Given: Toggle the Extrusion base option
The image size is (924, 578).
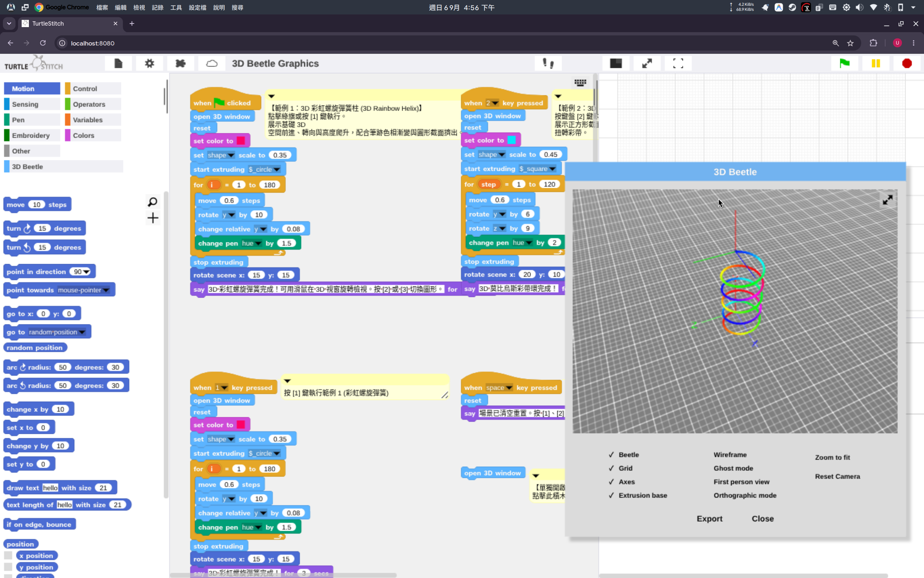Looking at the screenshot, I should click(638, 495).
